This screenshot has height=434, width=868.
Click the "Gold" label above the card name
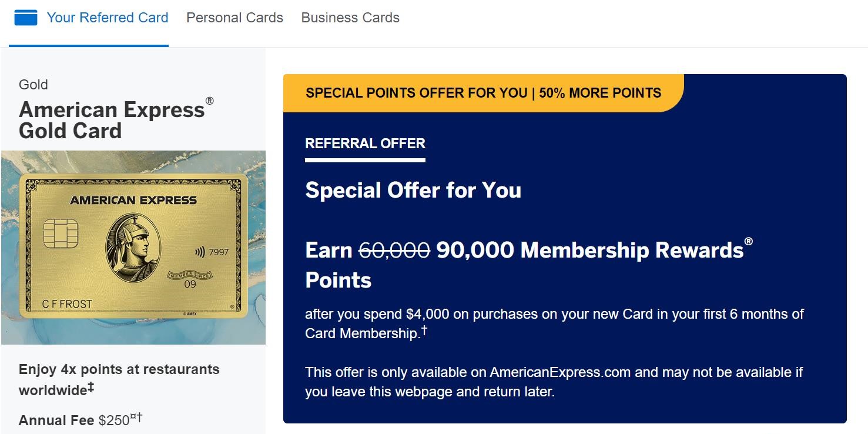click(33, 85)
